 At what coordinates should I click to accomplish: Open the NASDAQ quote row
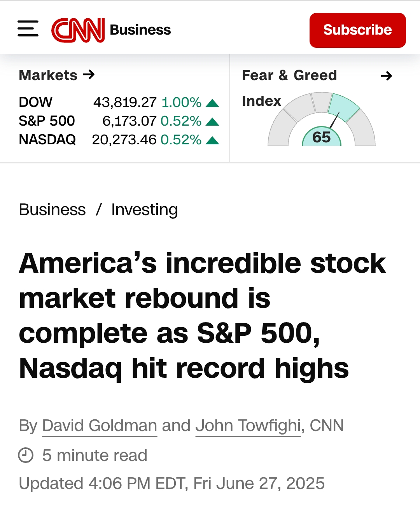pyautogui.click(x=119, y=140)
